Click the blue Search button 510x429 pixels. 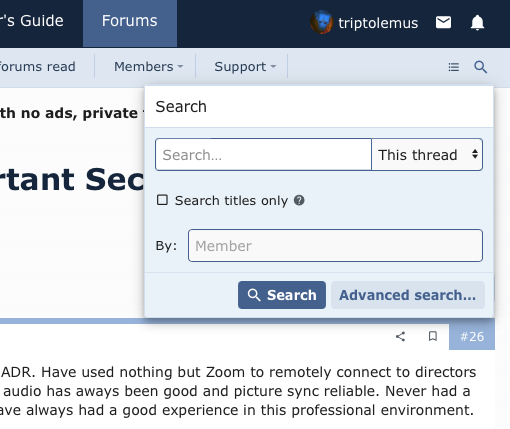[x=282, y=295]
